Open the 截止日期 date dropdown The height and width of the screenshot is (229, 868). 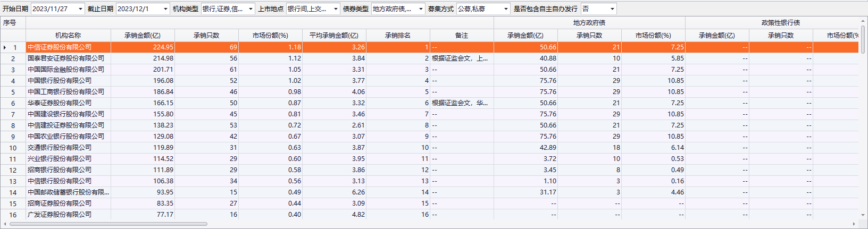[165, 9]
